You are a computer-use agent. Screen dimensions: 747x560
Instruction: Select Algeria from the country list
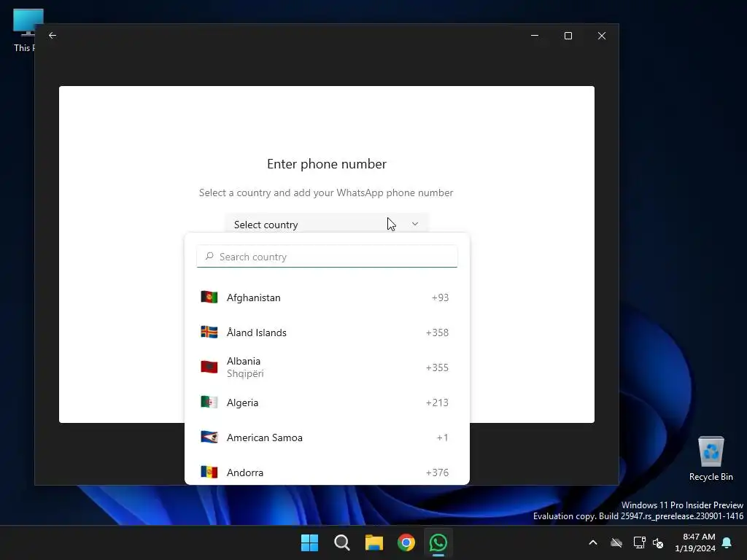pos(327,402)
